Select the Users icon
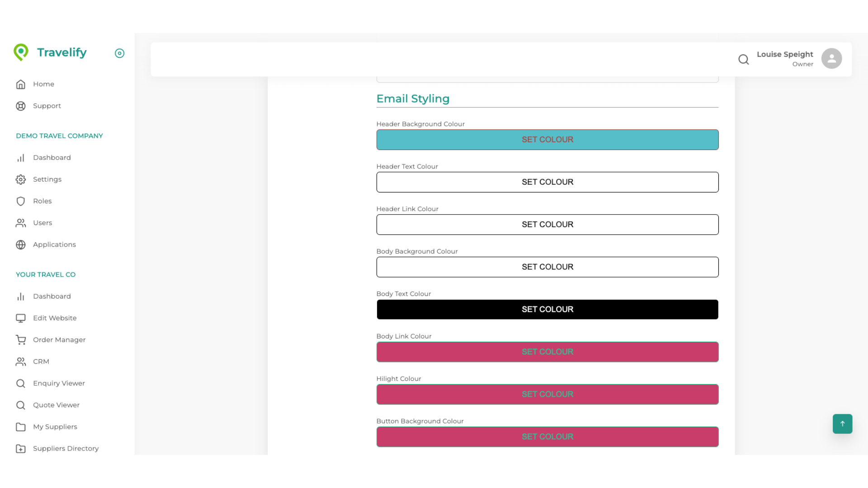This screenshot has height=488, width=868. click(x=21, y=223)
